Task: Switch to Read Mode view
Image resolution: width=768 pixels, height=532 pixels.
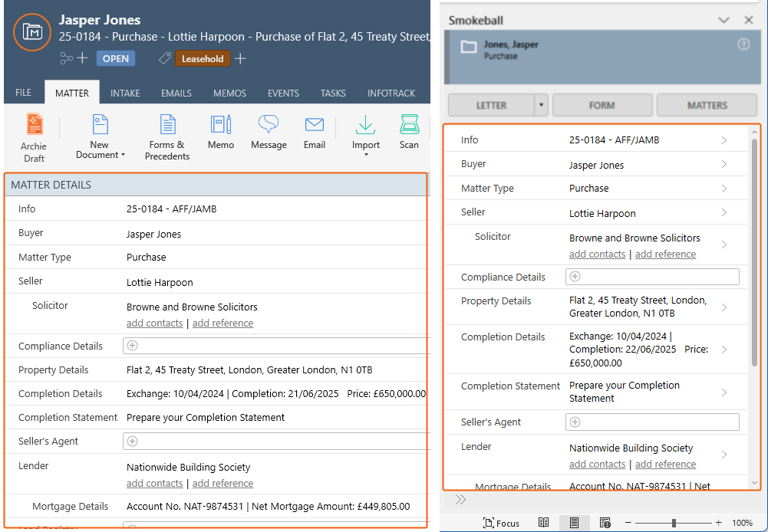Action: (543, 523)
